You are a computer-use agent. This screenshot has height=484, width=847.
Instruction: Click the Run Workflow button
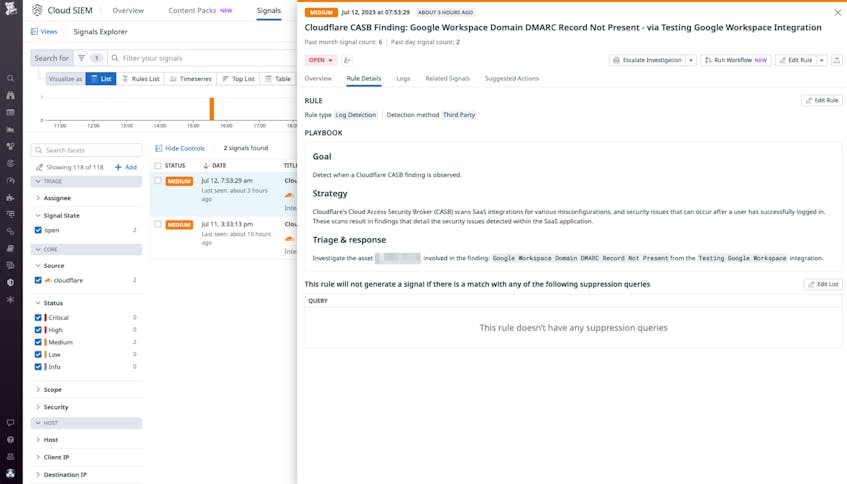point(736,60)
